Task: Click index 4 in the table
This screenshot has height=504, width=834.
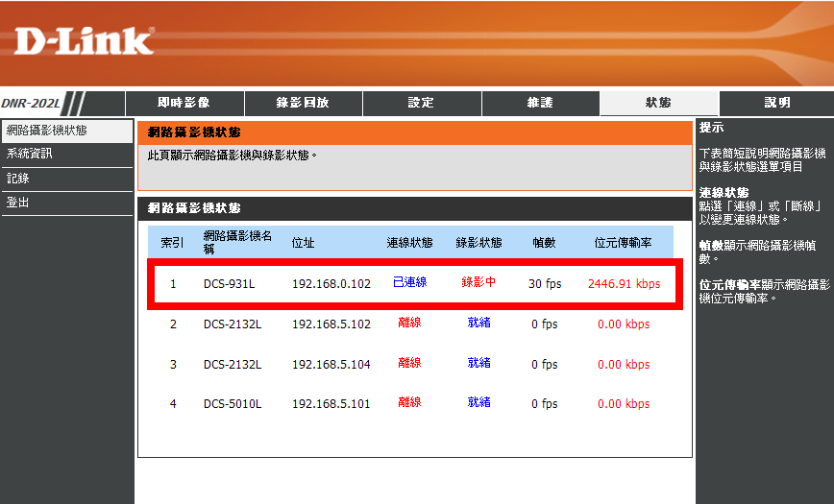Action: coord(173,404)
